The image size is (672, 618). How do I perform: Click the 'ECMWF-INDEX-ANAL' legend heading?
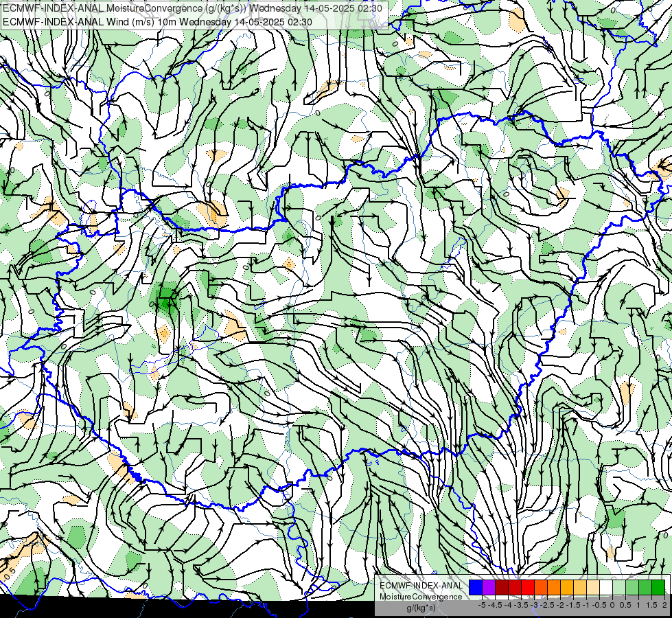pyautogui.click(x=421, y=586)
